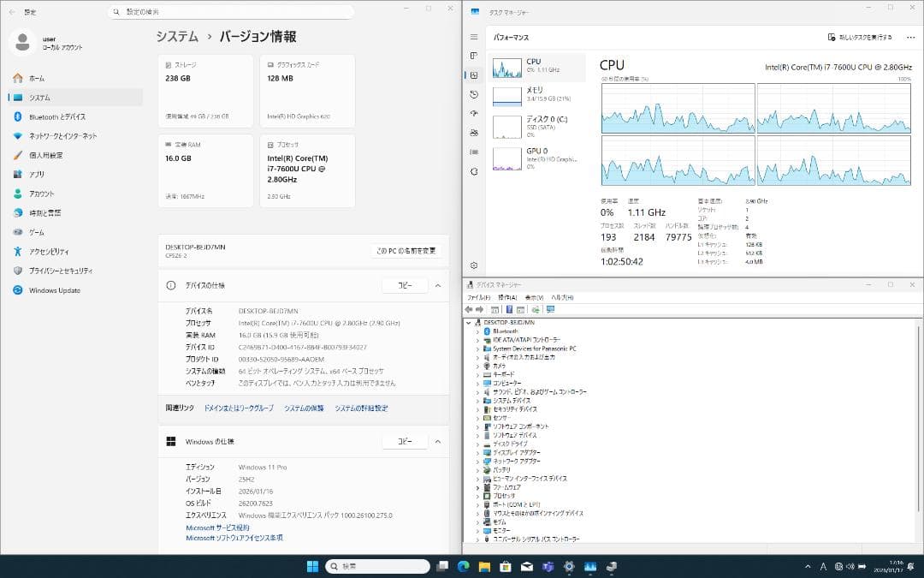Open File Explorer from the taskbar
Screen dimensions: 924x578
pos(484,567)
